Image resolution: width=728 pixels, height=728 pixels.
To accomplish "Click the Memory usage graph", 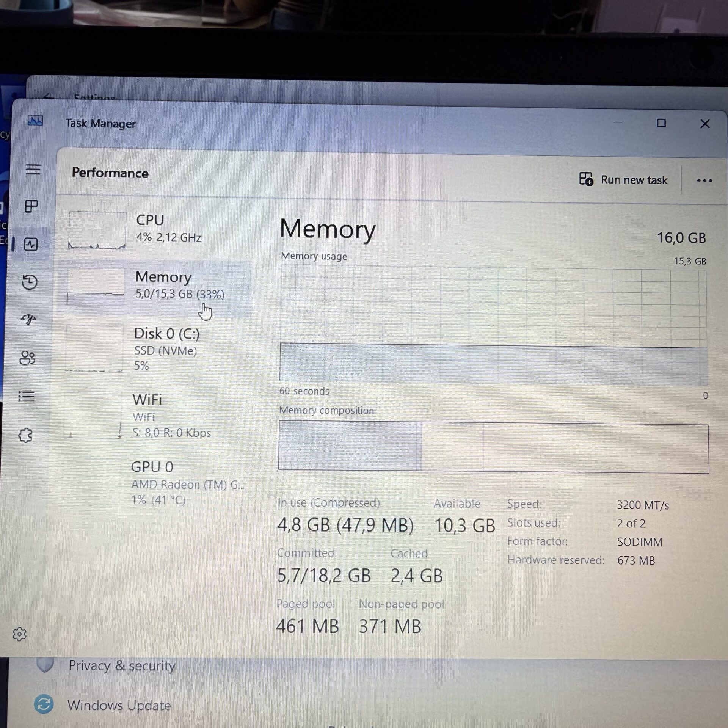I will point(493,325).
